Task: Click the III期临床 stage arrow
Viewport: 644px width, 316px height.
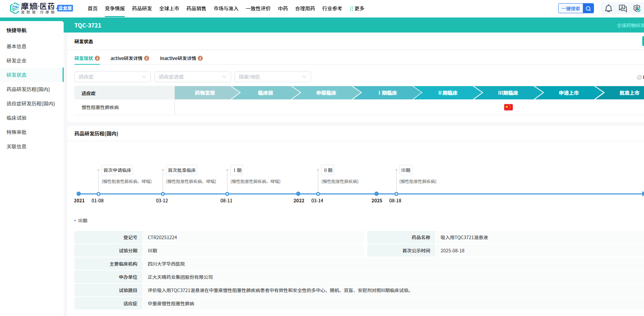Action: [508, 93]
